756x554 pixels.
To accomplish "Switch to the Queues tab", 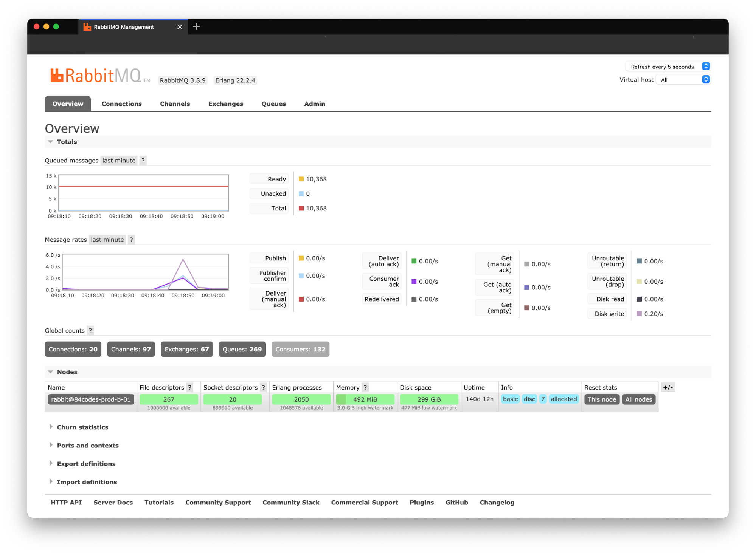I will point(273,104).
